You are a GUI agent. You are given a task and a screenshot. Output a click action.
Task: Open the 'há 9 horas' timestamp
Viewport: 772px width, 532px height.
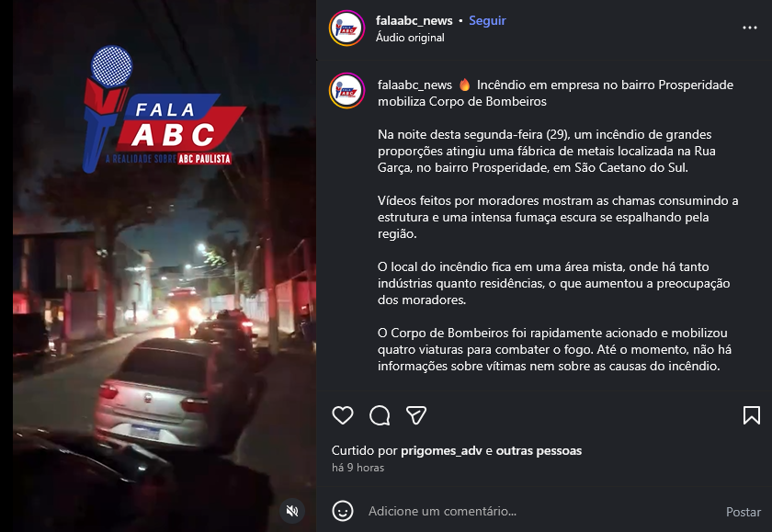pyautogui.click(x=358, y=468)
